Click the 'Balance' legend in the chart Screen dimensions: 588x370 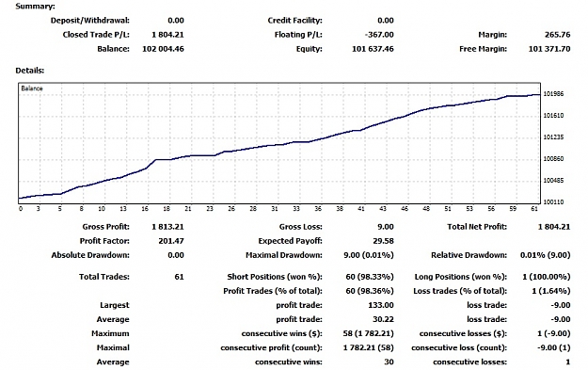tap(32, 88)
